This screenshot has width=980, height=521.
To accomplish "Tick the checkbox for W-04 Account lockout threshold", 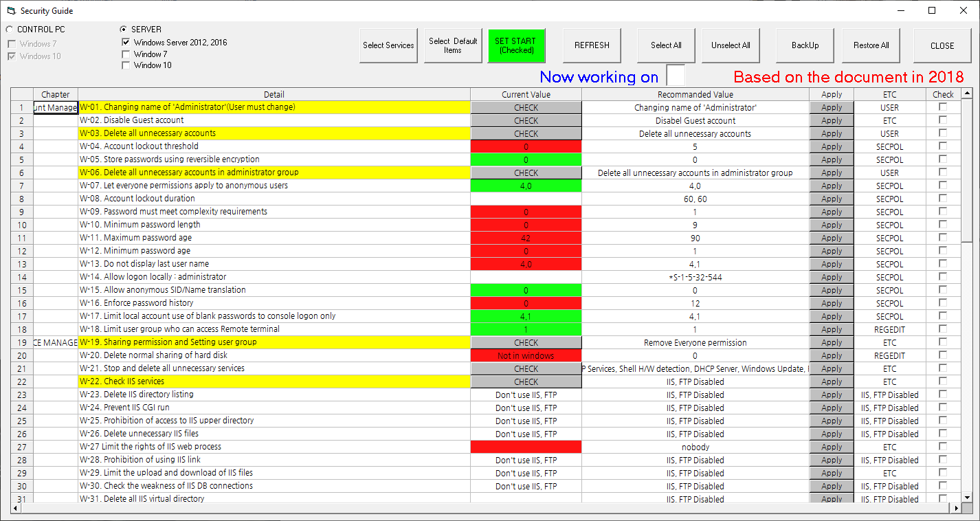I will [943, 146].
